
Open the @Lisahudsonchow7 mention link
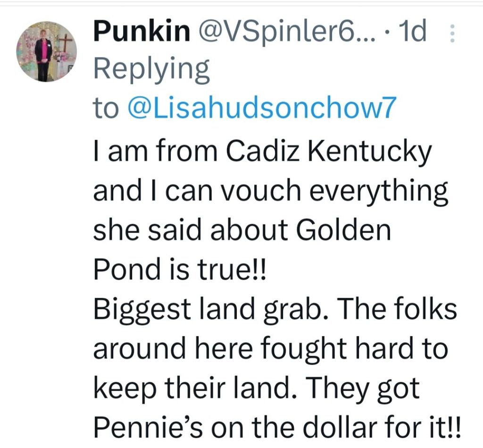(260, 109)
